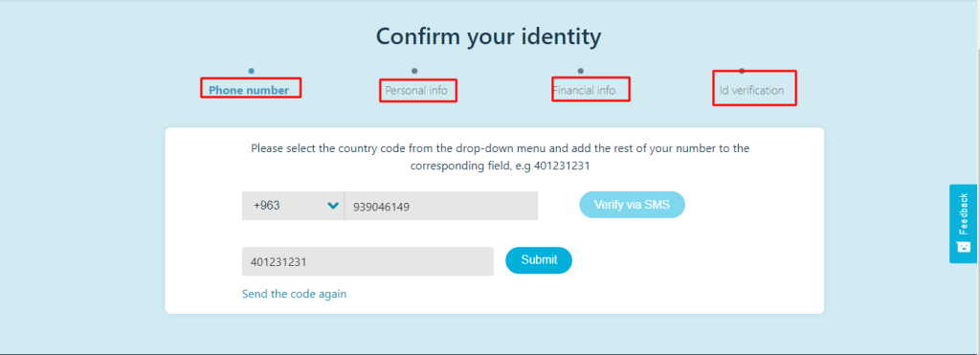Click the Submit button
Screen dimensions: 980x355
539,260
